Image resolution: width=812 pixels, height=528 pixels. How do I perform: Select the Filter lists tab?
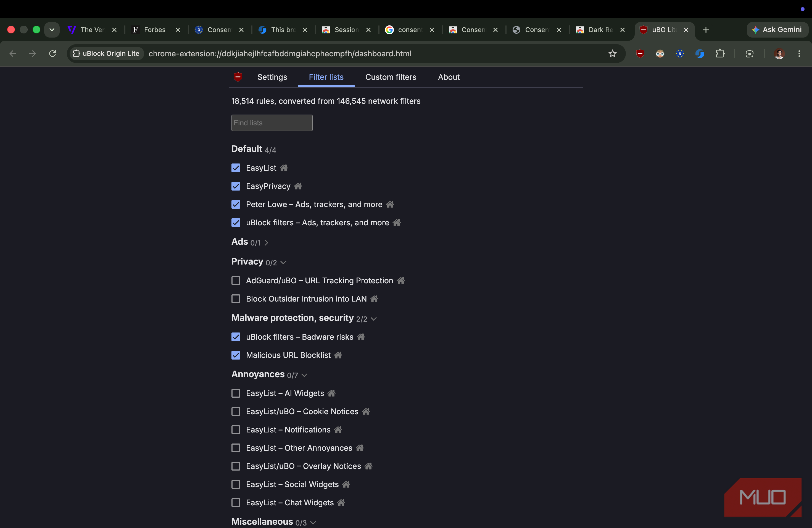[x=326, y=77]
